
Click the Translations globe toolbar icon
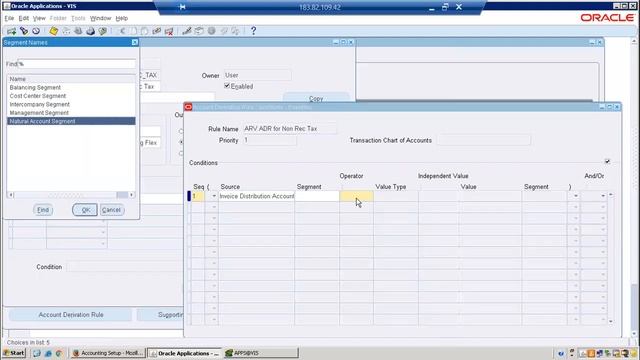pos(211,31)
